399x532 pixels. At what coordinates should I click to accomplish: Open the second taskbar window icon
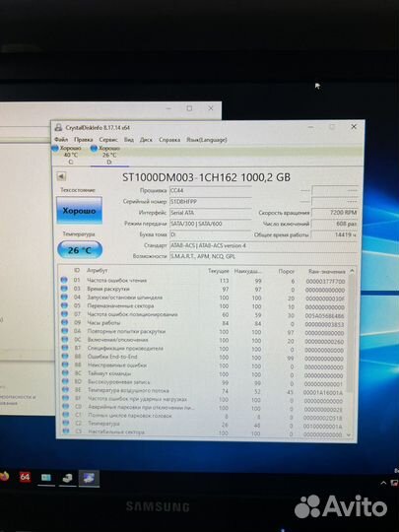pyautogui.click(x=46, y=478)
